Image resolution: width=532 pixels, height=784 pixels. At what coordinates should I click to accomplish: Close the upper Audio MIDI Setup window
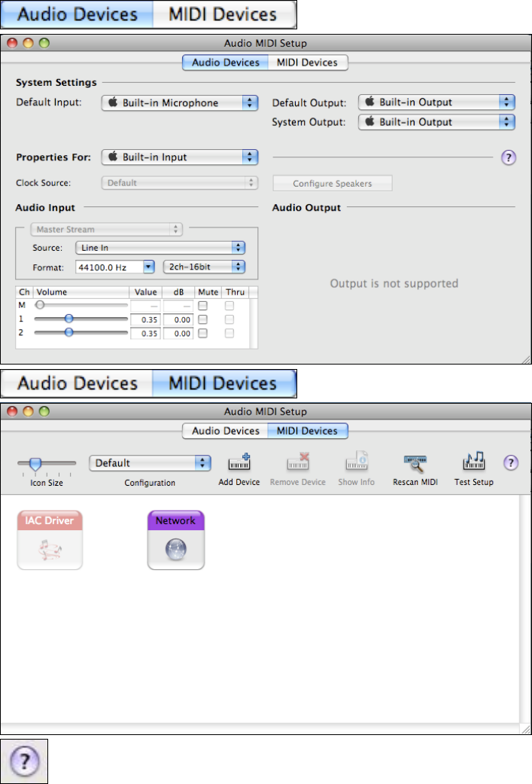point(13,43)
